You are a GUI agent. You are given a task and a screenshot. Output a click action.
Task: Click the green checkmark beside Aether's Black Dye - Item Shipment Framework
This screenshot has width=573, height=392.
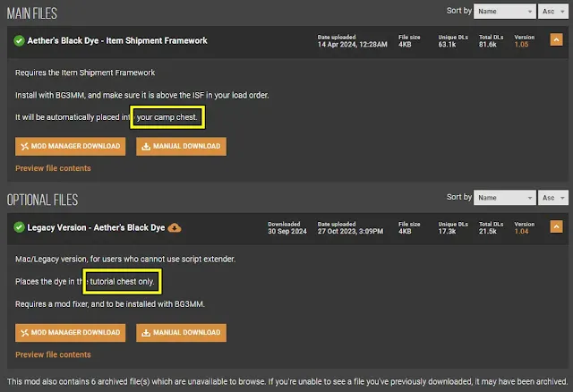coord(19,40)
